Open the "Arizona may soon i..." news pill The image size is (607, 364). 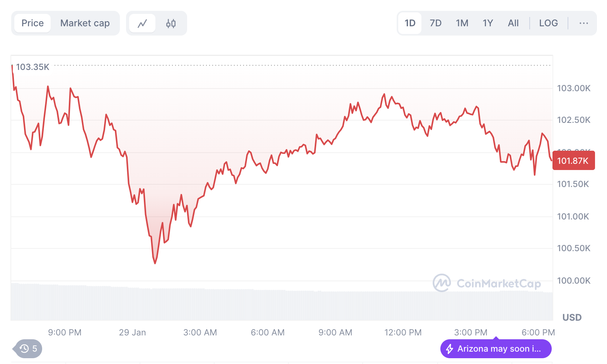pyautogui.click(x=499, y=349)
